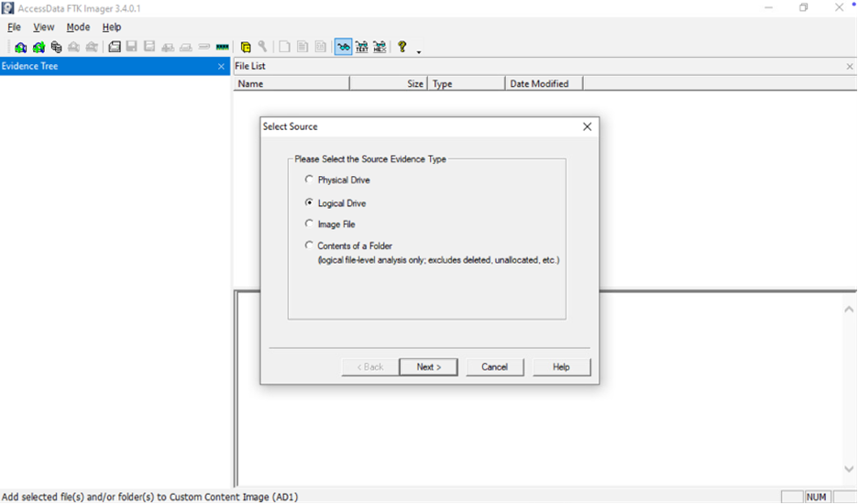This screenshot has width=858, height=504.
Task: Select the Physical Drive radio button
Action: coord(309,180)
